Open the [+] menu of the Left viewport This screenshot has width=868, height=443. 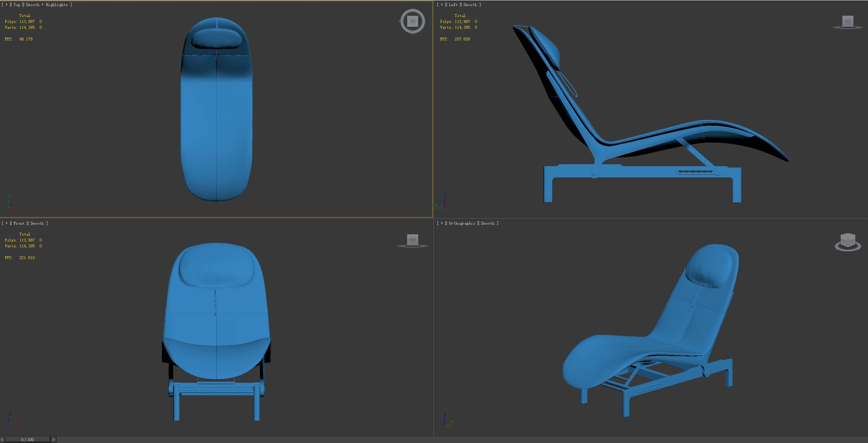click(442, 5)
